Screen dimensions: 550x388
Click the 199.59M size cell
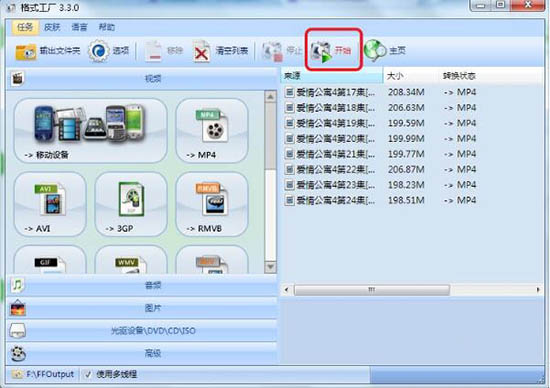[x=406, y=123]
